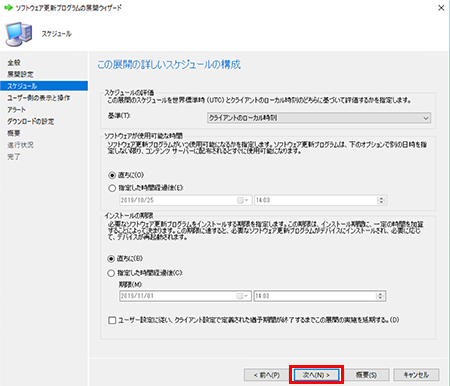Click the キャンセル button
Screen dimensions: 450x386
pyautogui.click(x=416, y=375)
